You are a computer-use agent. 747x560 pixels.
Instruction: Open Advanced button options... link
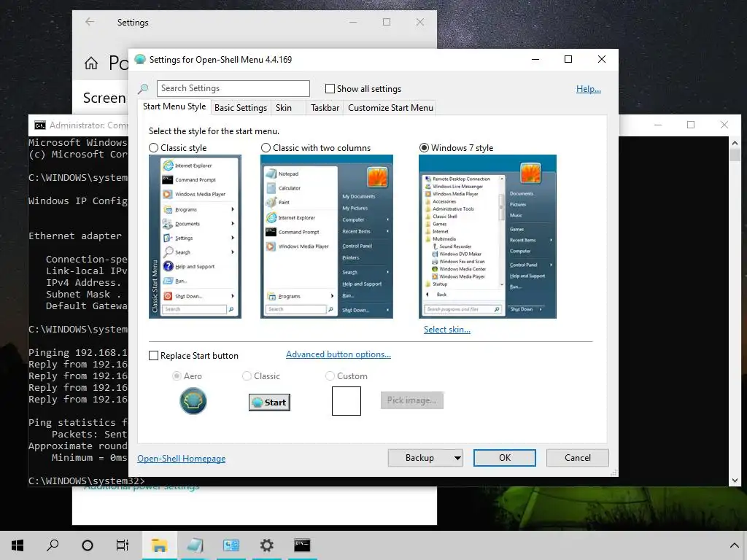(338, 354)
